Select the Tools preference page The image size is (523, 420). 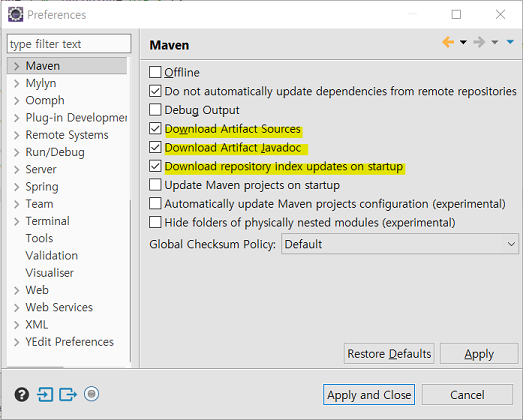(39, 238)
